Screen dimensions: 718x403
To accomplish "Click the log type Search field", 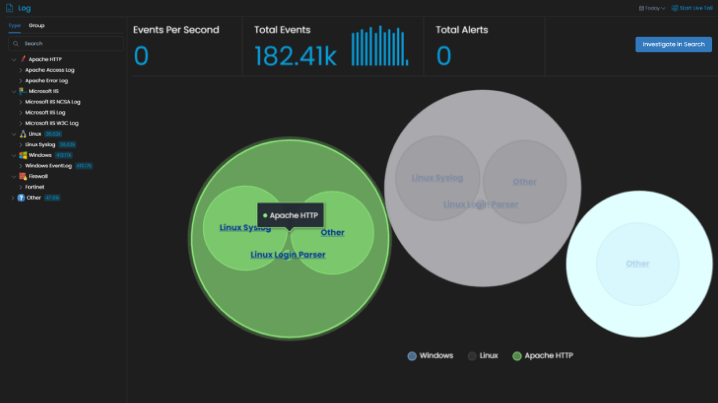I will pos(66,44).
